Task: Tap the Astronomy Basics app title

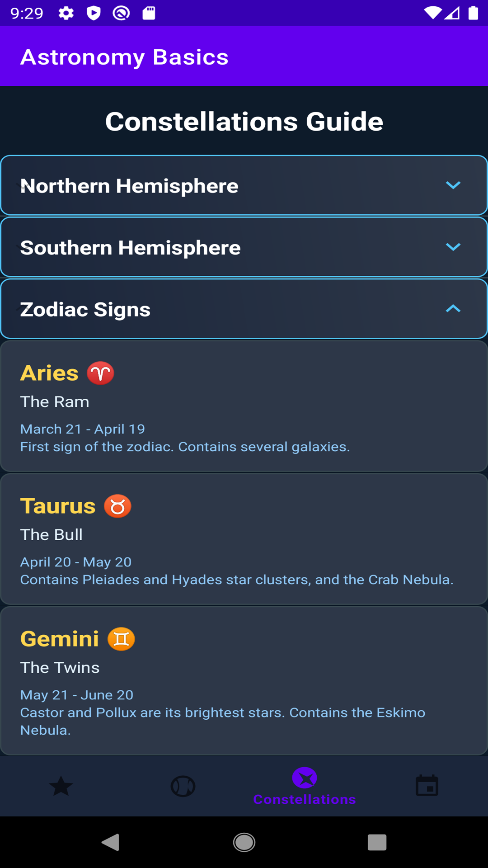Action: (x=124, y=57)
